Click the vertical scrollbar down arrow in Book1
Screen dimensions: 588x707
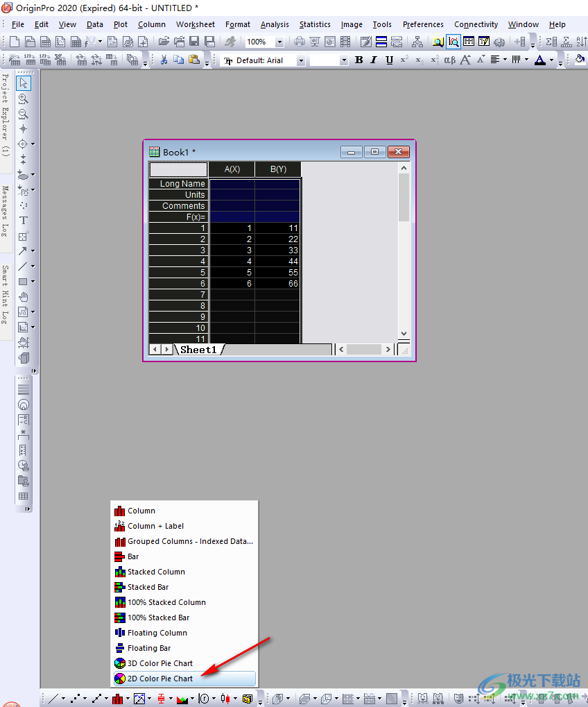tap(404, 334)
